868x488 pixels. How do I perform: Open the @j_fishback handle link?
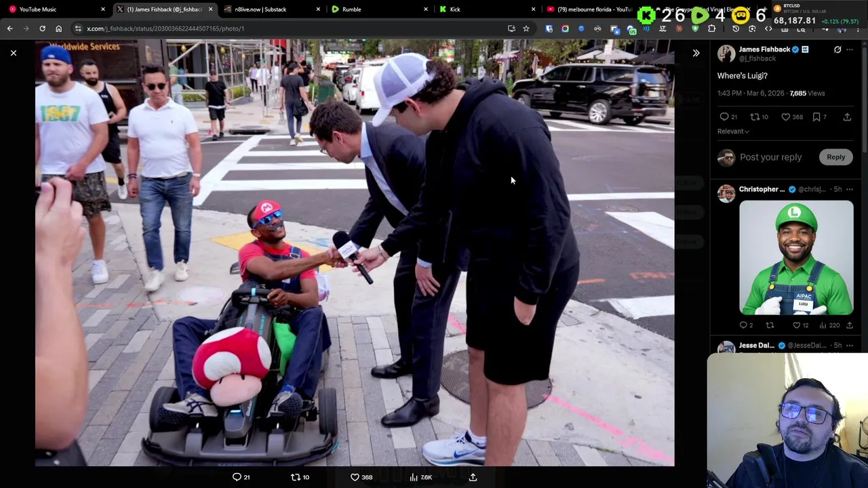(x=757, y=58)
